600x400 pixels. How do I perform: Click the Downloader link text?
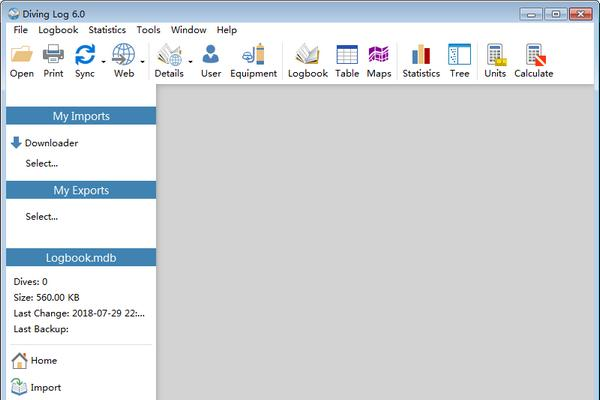(x=51, y=143)
